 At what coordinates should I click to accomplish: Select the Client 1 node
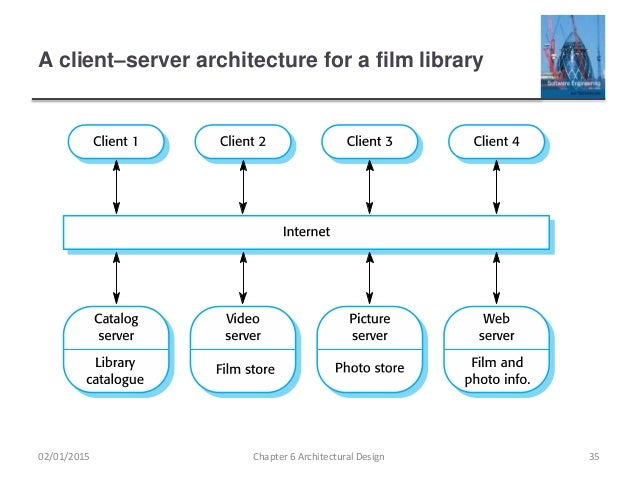point(116,142)
